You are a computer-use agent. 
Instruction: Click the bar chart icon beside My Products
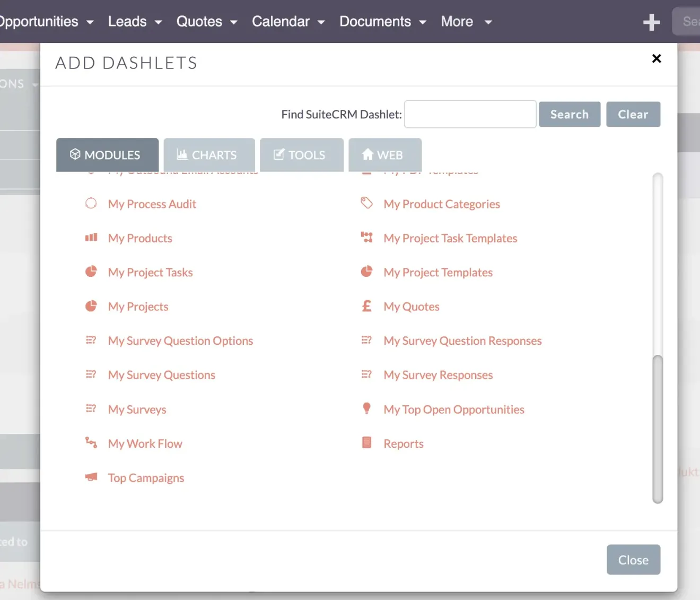tap(91, 237)
